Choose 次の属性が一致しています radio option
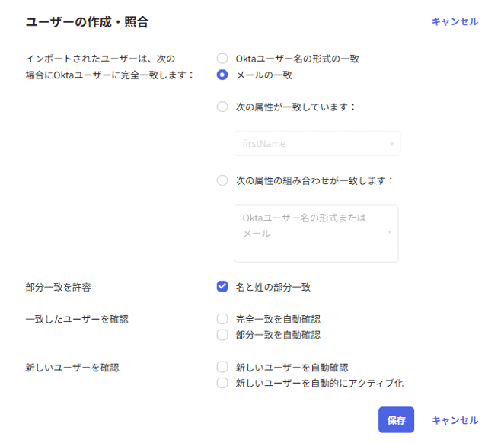The height and width of the screenshot is (443, 504). [x=222, y=107]
